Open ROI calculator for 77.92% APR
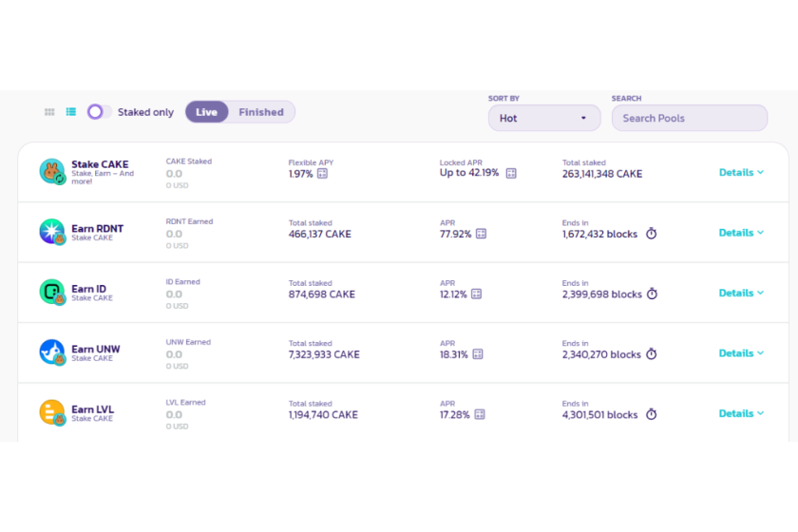The image size is (798, 532). [481, 234]
